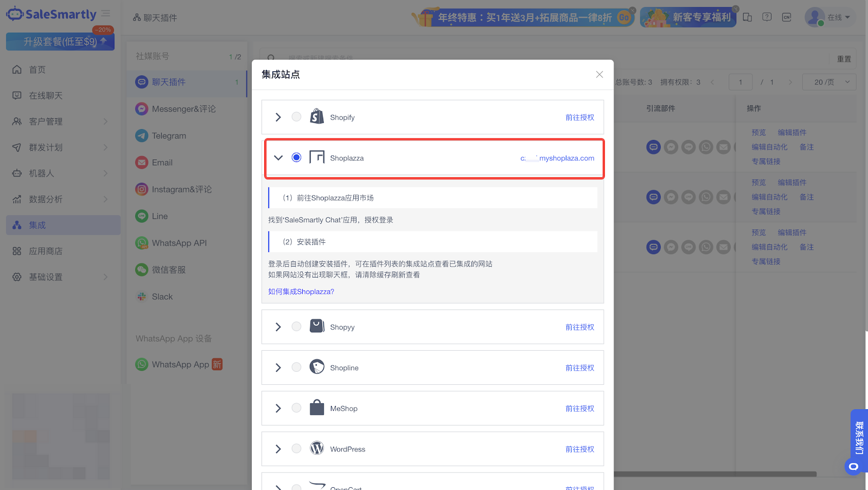Click the page number input field
This screenshot has width=868, height=490.
pyautogui.click(x=741, y=82)
